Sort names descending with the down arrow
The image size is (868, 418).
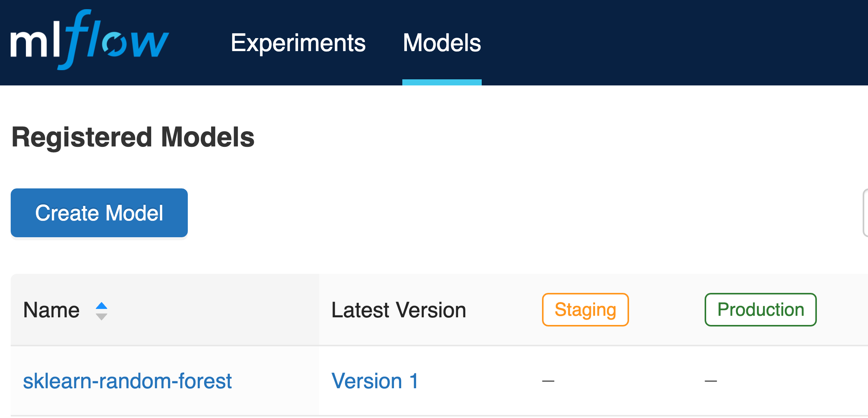click(102, 317)
